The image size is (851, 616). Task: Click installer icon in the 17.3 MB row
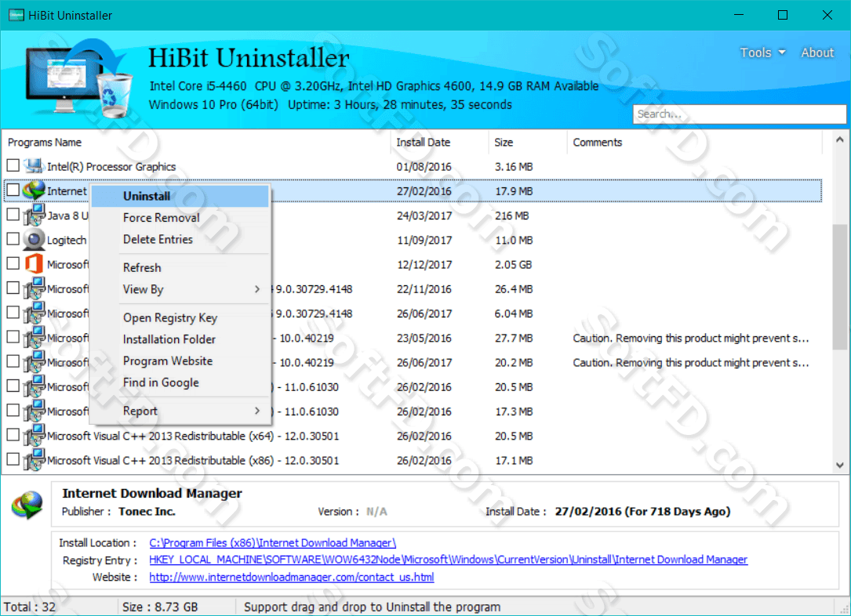pyautogui.click(x=34, y=411)
